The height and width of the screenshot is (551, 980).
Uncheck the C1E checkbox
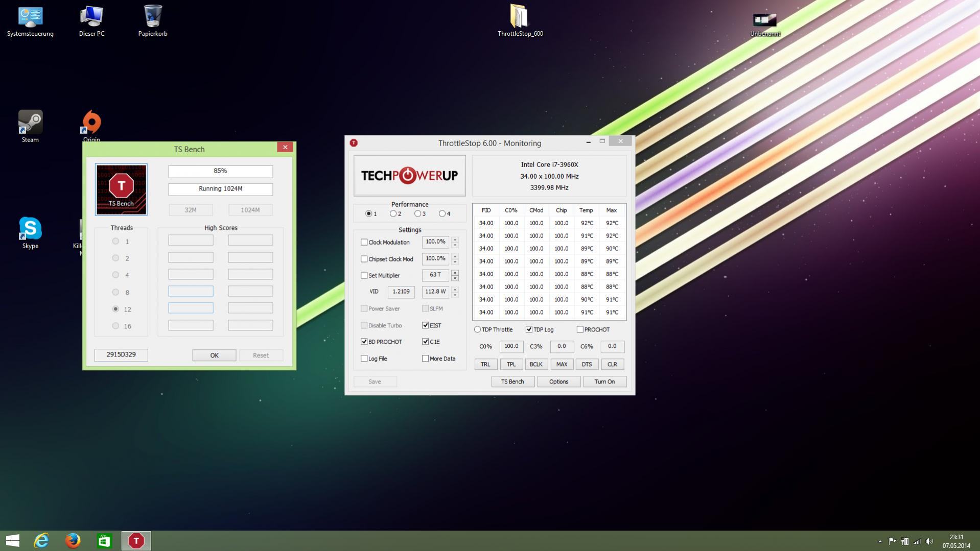[x=425, y=342]
